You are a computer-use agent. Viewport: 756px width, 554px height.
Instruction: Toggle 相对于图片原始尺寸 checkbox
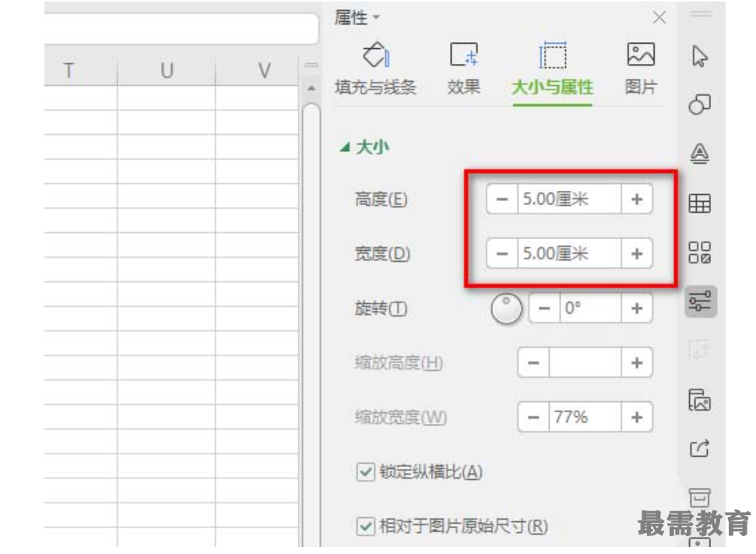tap(365, 526)
